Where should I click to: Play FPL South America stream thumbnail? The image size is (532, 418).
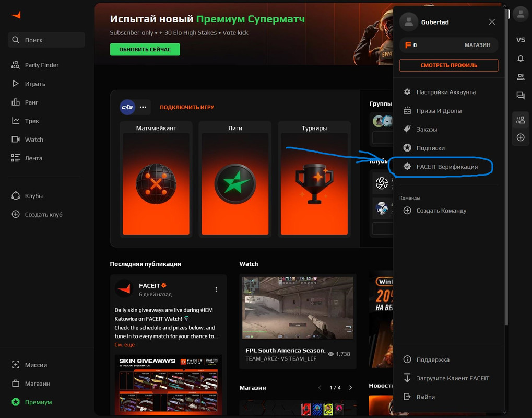click(298, 308)
